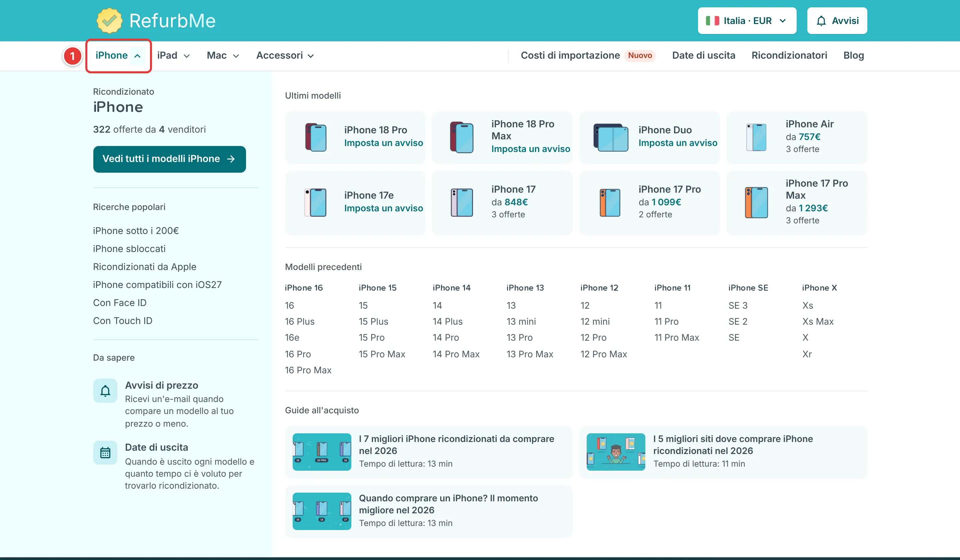Select the iPhone 17 Pro da 1 099€ image
960x560 pixels.
coord(610,202)
